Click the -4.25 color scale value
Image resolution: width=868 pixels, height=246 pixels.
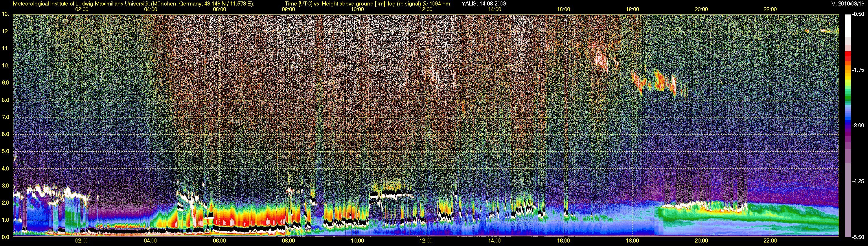pyautogui.click(x=858, y=181)
